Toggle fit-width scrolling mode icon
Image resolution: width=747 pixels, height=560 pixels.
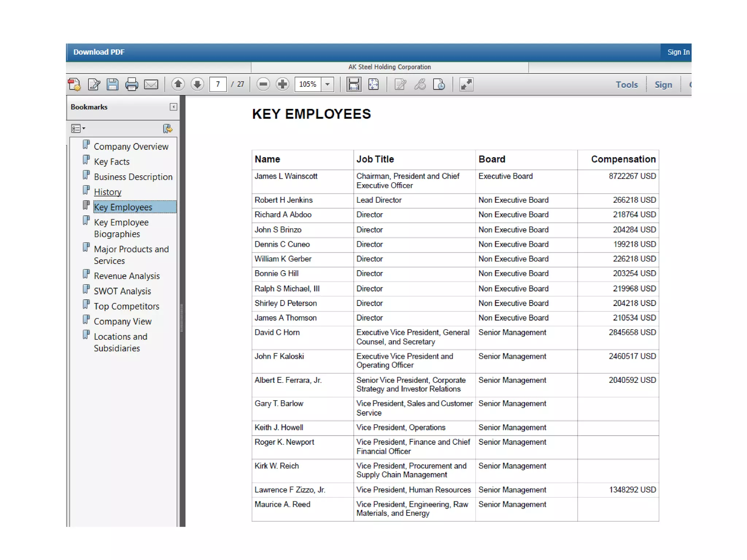(353, 85)
